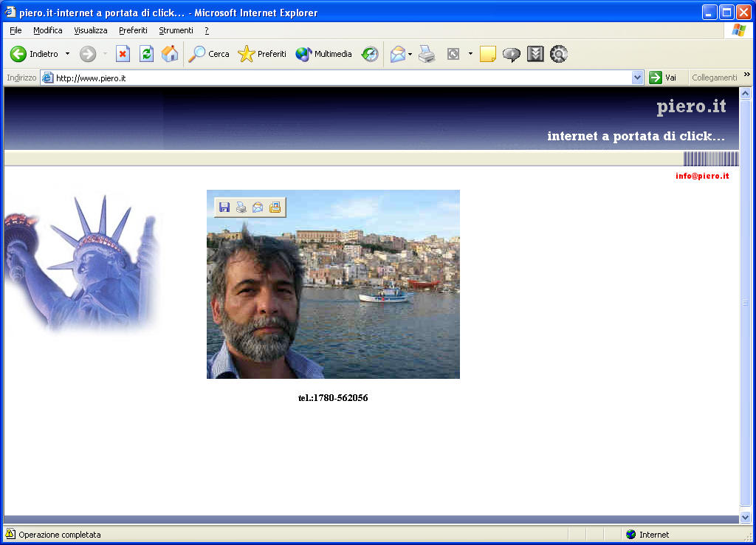Open the Multimedia toolbar button

[323, 54]
